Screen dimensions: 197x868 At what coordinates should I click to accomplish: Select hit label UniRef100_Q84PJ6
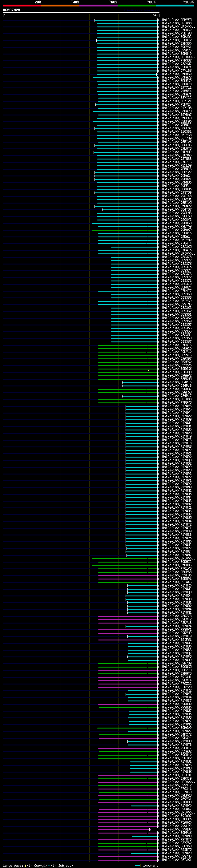click(177, 382)
